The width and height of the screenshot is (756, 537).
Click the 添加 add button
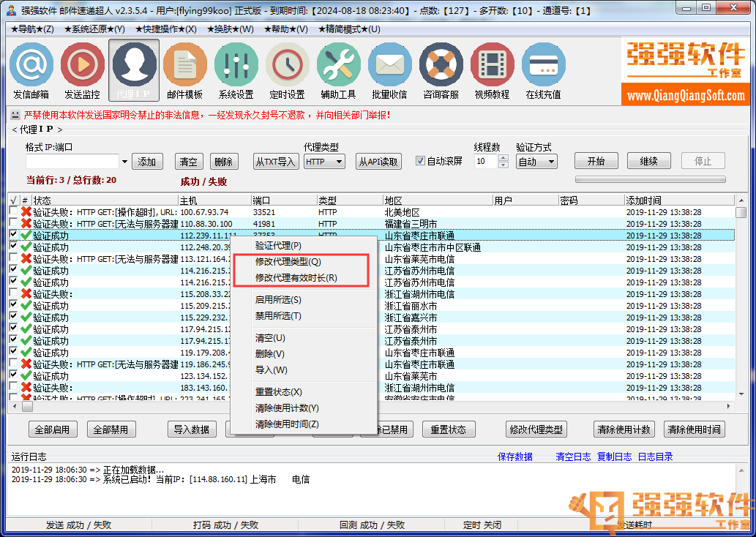tap(147, 162)
